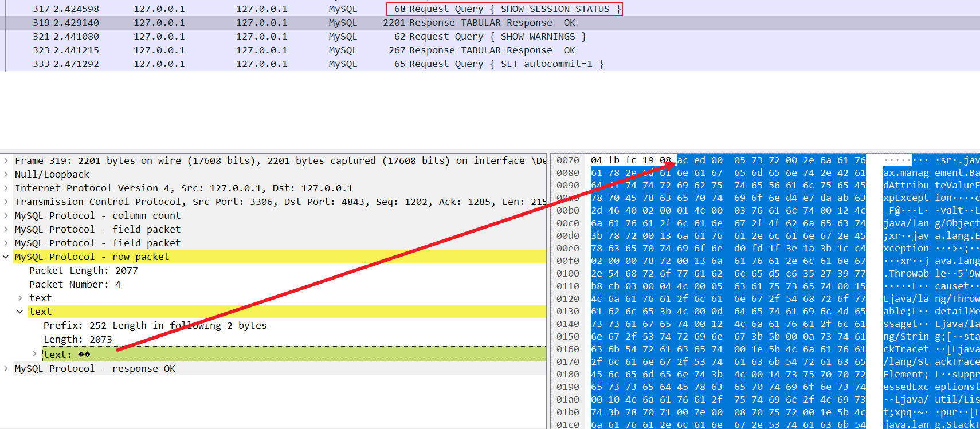980x429 pixels.
Task: Expand the Transmission Control Protocol node
Action: 6,202
